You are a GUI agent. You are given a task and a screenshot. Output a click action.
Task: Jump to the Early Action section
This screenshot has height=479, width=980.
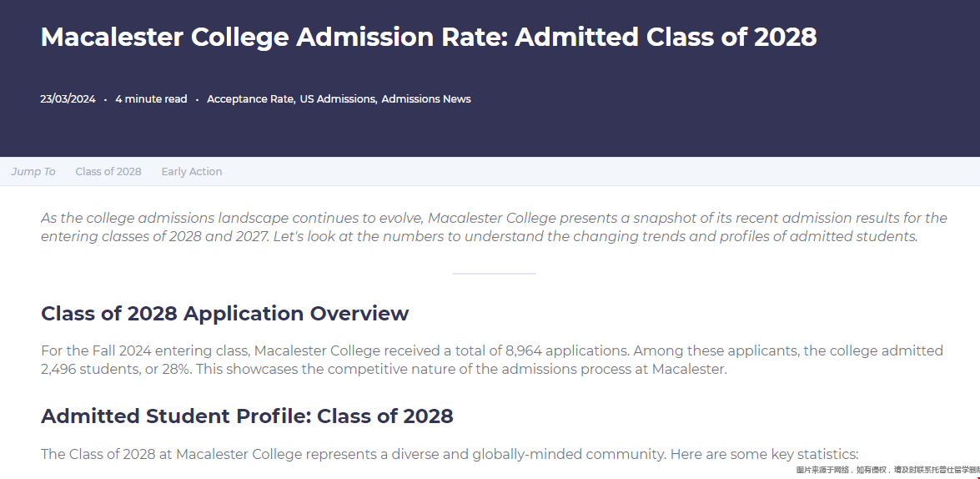click(x=191, y=171)
